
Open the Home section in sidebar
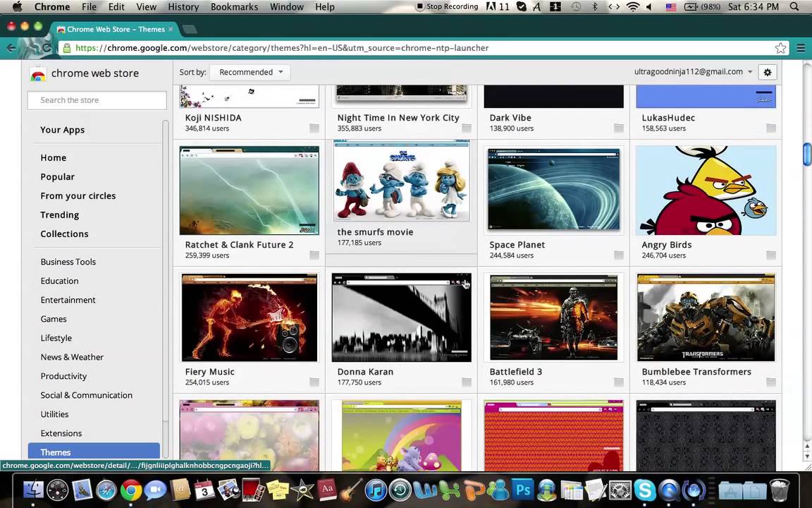pyautogui.click(x=54, y=157)
